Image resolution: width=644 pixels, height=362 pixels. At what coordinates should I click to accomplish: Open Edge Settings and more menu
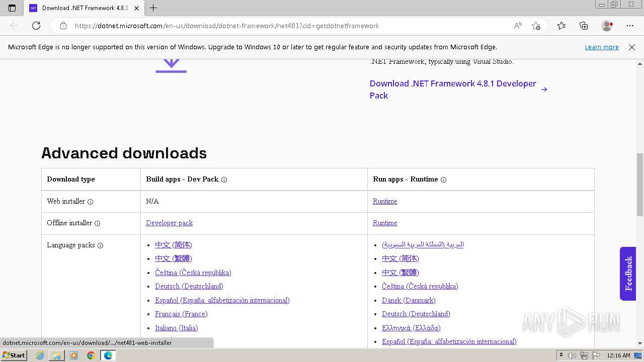630,26
